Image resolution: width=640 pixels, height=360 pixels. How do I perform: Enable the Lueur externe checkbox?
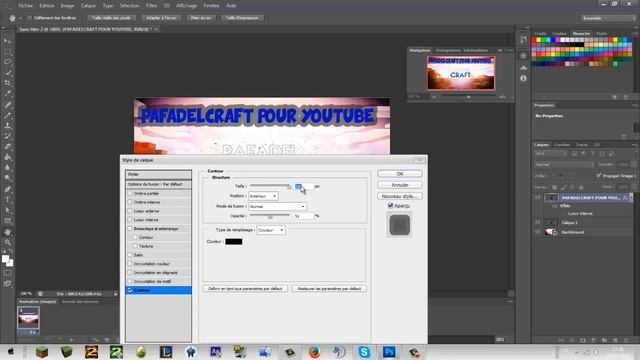pos(130,211)
